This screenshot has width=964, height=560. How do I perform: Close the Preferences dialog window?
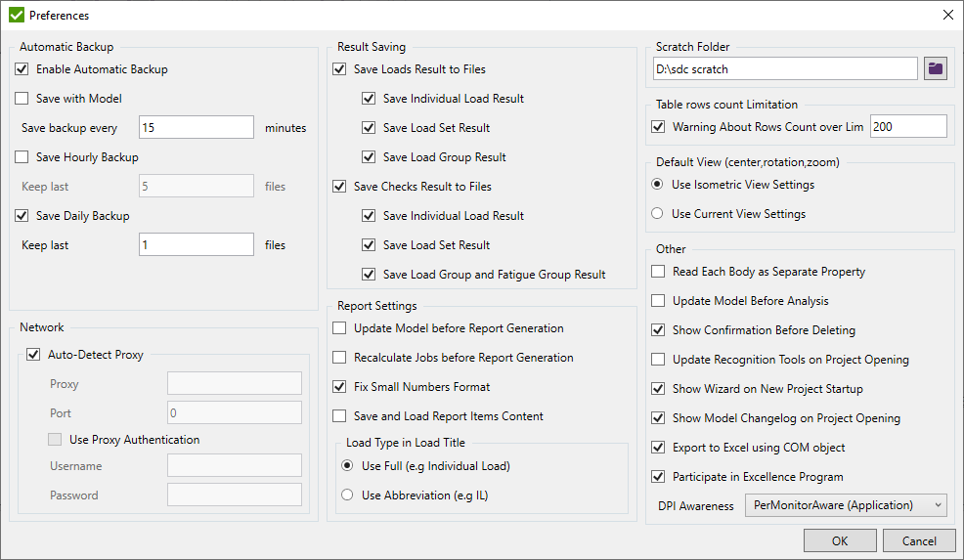947,15
